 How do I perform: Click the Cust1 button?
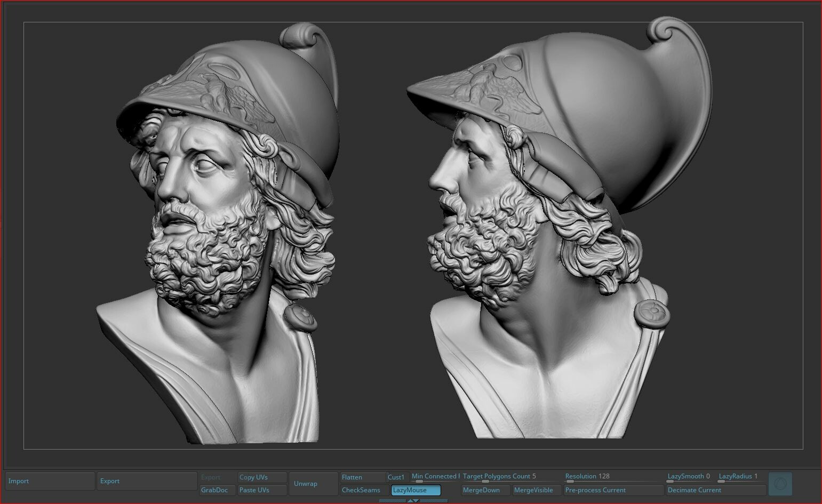397,477
